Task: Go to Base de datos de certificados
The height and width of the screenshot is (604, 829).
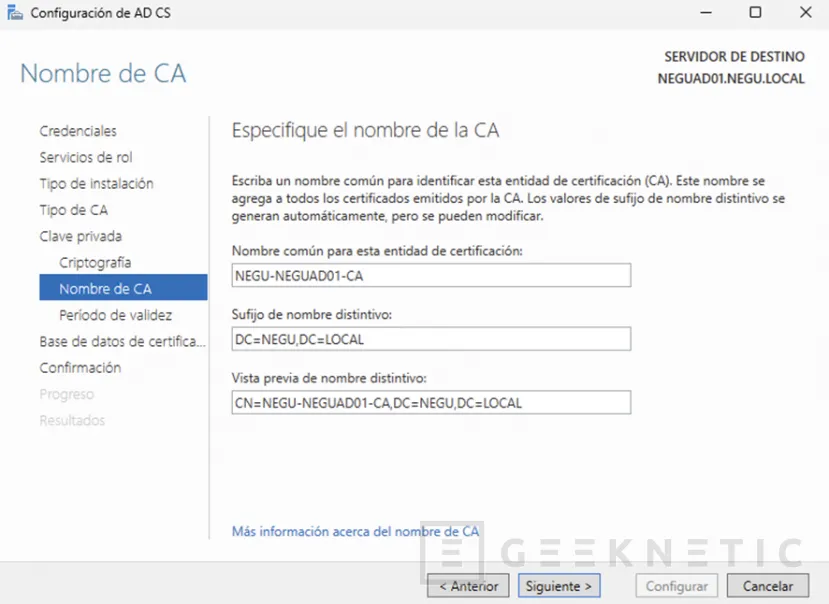Action: [121, 341]
